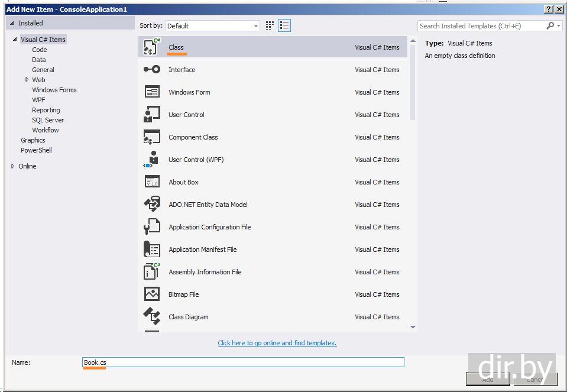Choose the Interface template icon
The image size is (567, 392).
point(152,70)
